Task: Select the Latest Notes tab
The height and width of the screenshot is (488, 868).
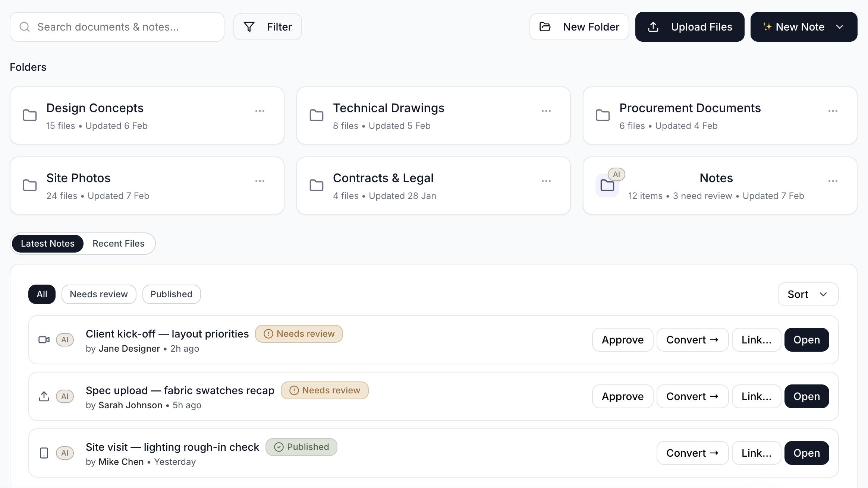Action: click(x=48, y=243)
